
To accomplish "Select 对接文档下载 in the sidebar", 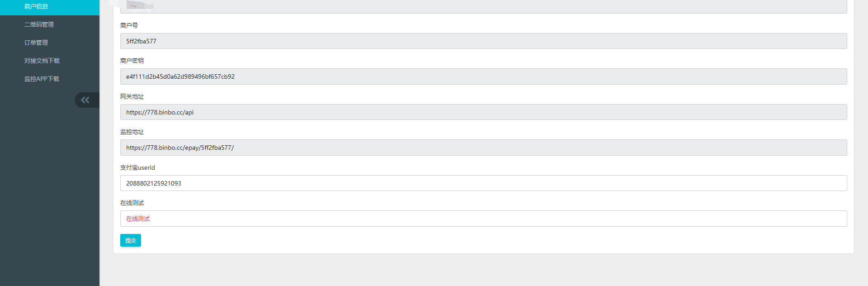I will point(42,61).
